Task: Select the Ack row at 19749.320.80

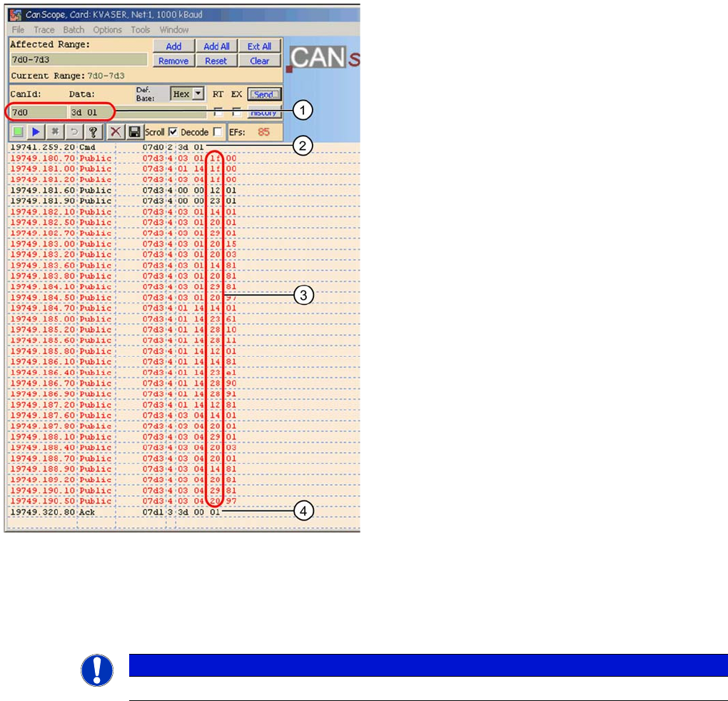Action: (183, 512)
